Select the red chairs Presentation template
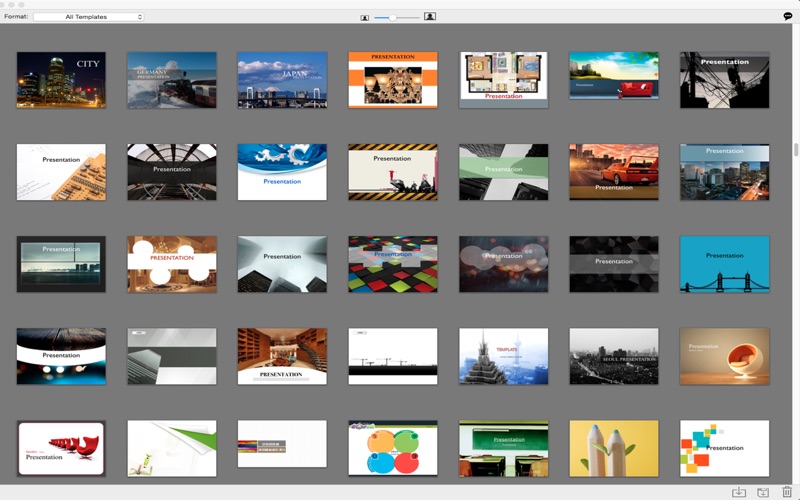This screenshot has height=500, width=800. click(61, 448)
